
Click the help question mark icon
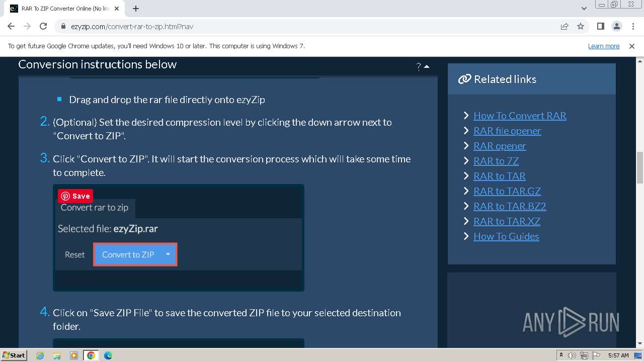[x=419, y=66]
